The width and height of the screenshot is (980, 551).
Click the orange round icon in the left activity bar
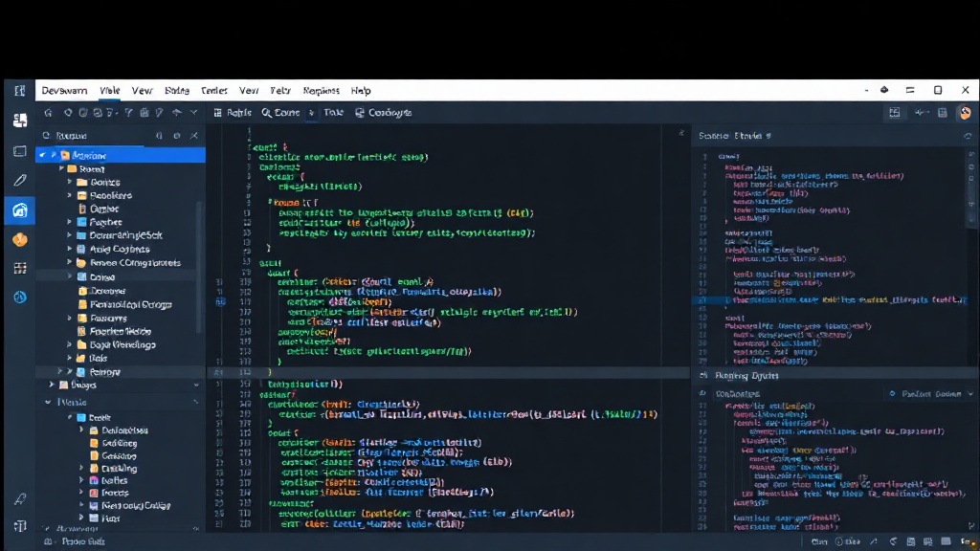[20, 239]
